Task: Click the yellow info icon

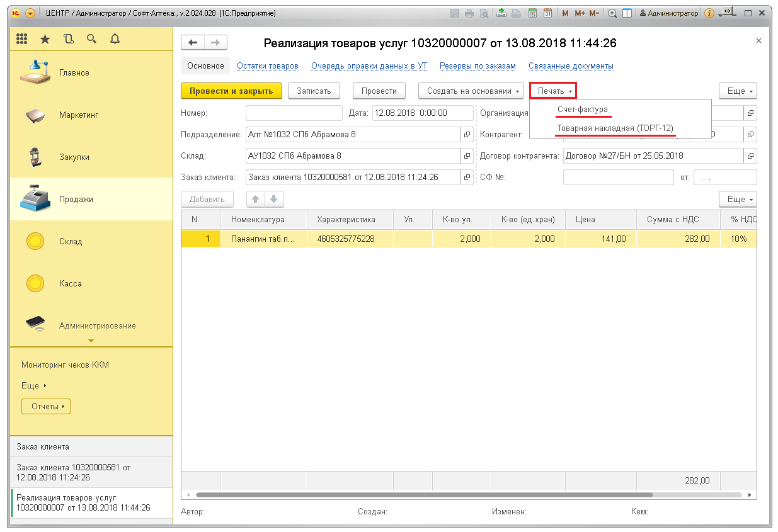Action: click(x=709, y=13)
